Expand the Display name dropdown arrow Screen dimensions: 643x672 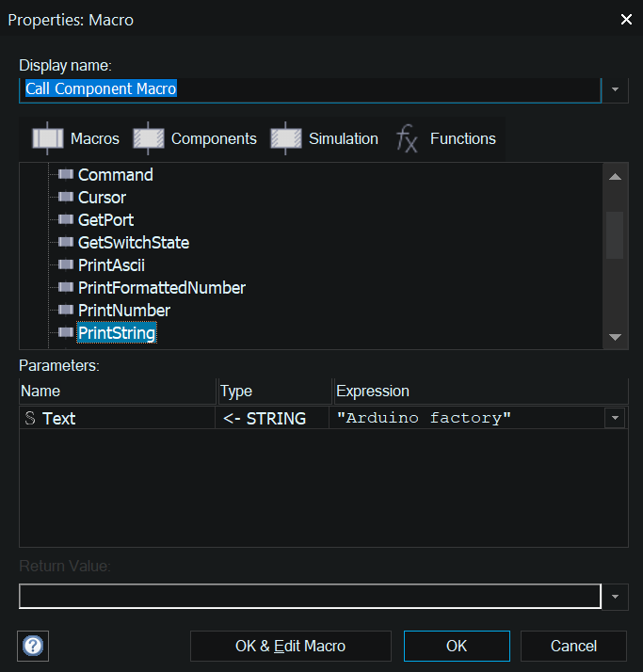pyautogui.click(x=615, y=89)
